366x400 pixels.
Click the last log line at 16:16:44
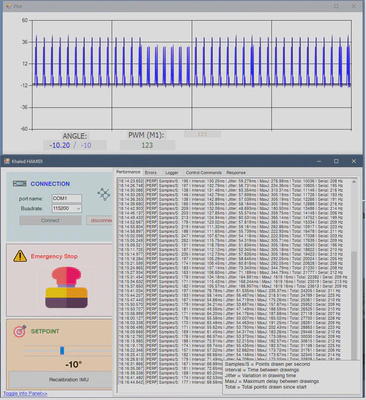click(170, 382)
